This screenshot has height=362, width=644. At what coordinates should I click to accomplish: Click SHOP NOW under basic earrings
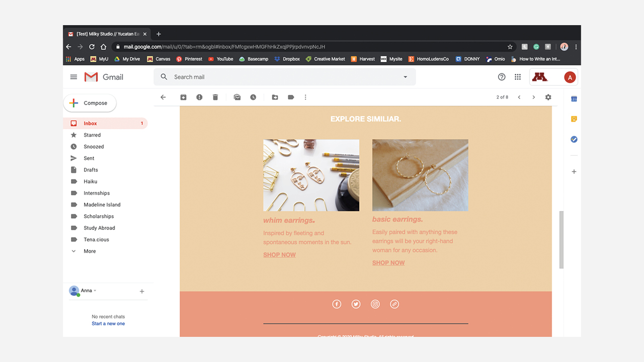388,263
